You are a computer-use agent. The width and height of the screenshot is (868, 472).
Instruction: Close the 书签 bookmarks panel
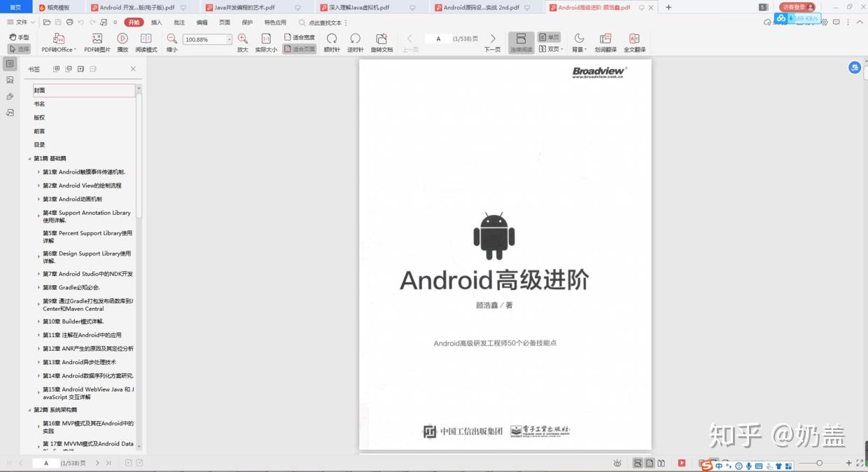133,69
